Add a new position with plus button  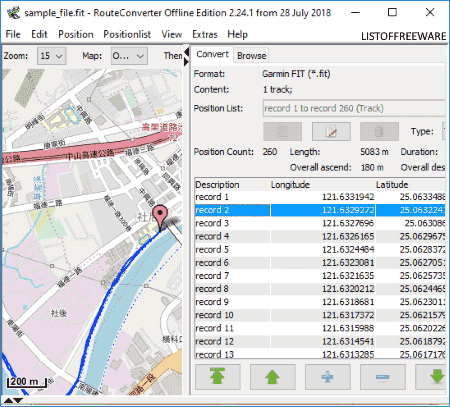click(x=328, y=377)
